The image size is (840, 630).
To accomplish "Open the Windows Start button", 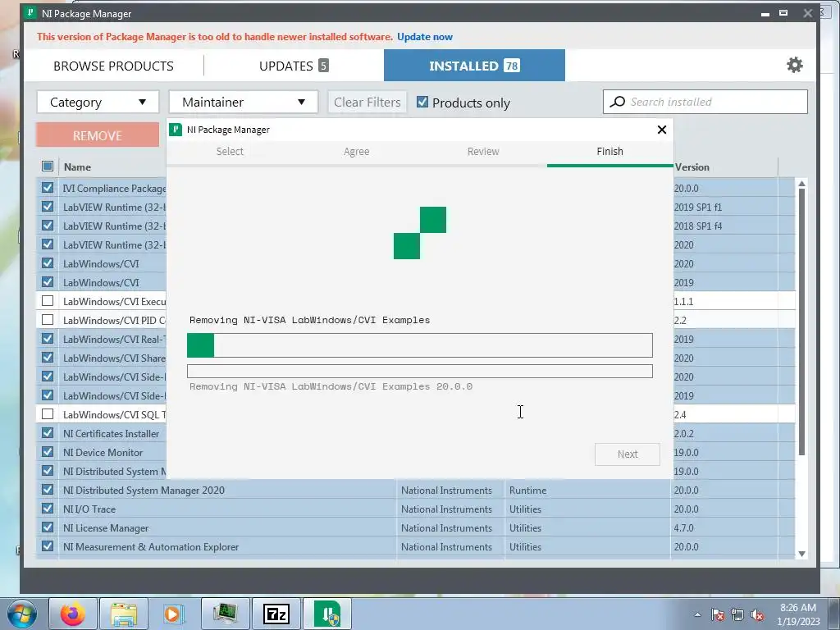I will tap(22, 614).
